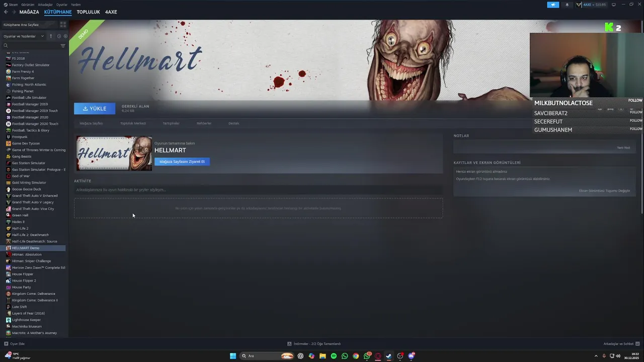Viewport: 644px width, 362px height.
Task: Open Chrome from the taskbar
Action: pyautogui.click(x=356, y=356)
